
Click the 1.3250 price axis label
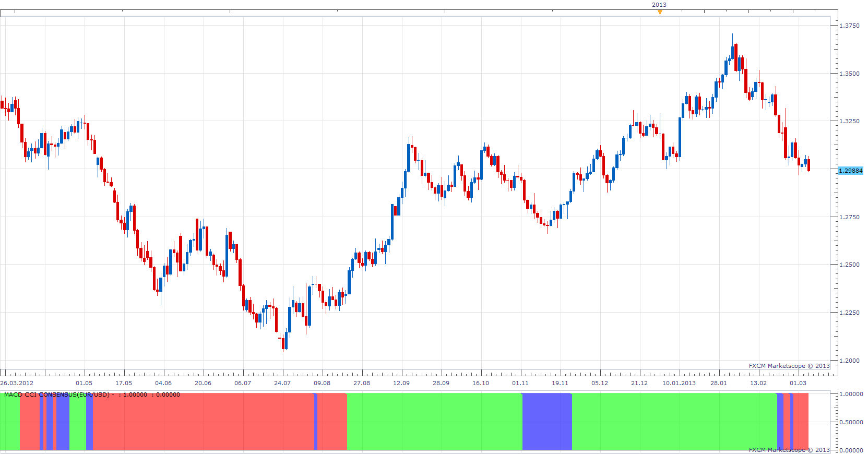pyautogui.click(x=849, y=121)
